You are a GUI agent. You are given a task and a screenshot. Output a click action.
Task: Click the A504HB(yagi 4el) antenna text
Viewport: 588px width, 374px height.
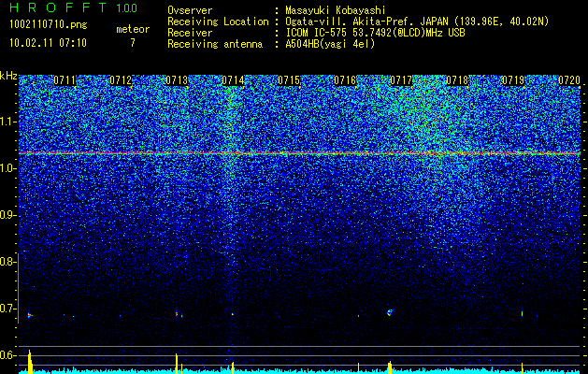(x=330, y=44)
